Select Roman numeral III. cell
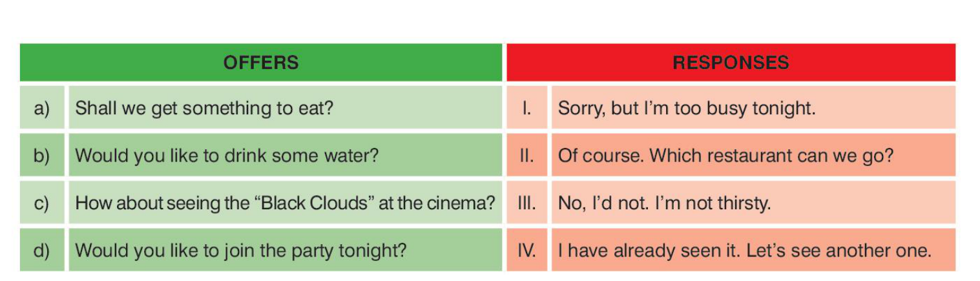 point(527,203)
